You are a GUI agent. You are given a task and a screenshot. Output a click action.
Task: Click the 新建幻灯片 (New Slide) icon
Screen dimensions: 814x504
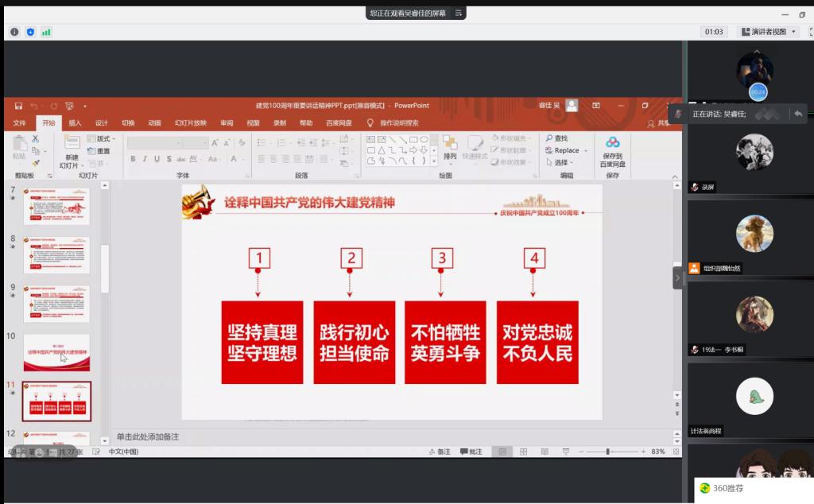72,143
